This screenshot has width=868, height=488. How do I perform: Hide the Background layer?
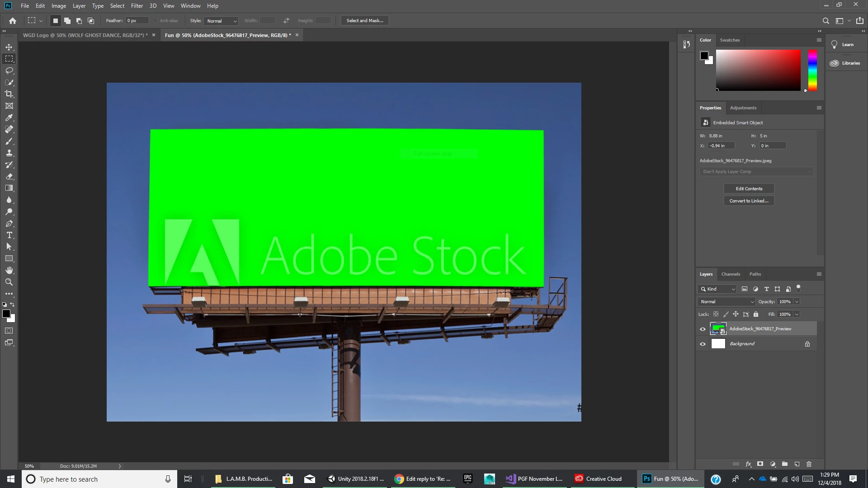[703, 344]
